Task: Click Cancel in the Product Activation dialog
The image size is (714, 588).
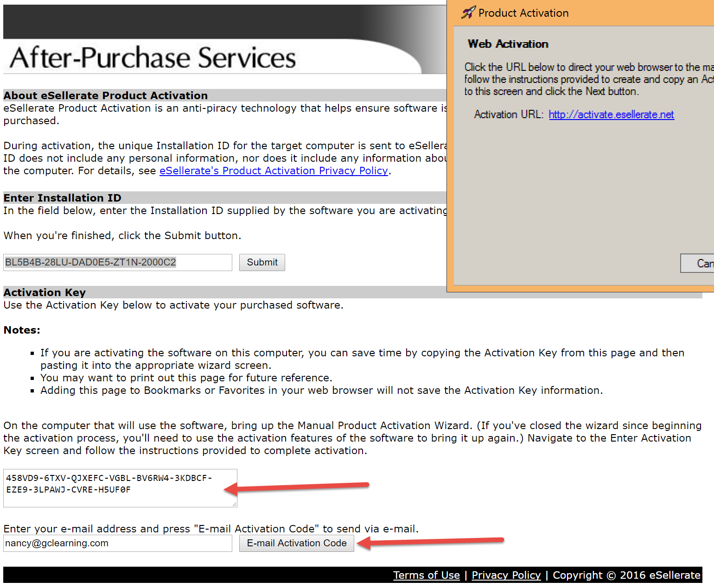Action: [x=697, y=263]
